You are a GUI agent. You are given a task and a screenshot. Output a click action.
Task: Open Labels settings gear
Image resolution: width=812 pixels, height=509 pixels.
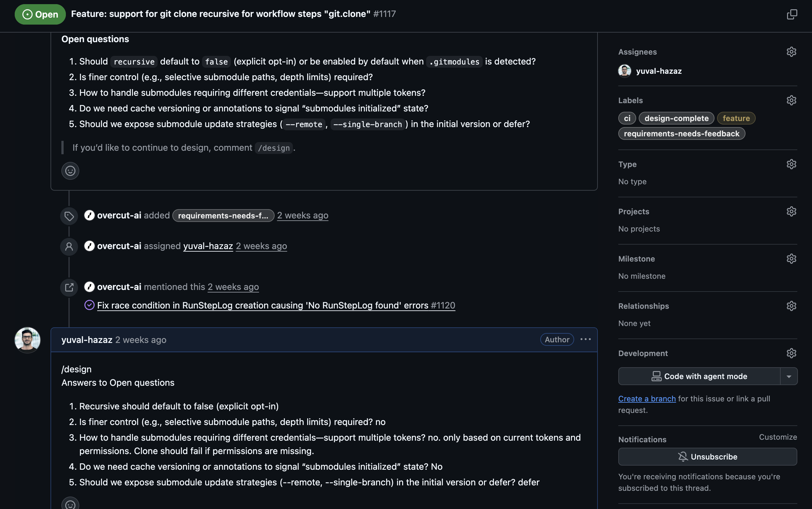click(x=791, y=100)
